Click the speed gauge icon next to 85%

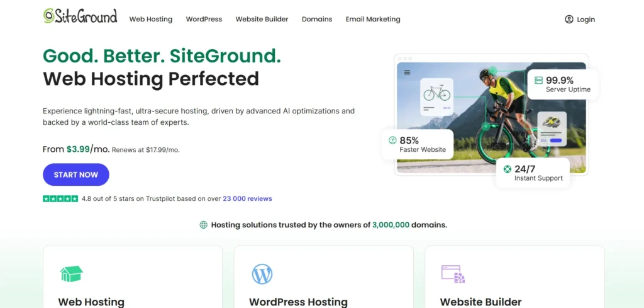click(392, 140)
